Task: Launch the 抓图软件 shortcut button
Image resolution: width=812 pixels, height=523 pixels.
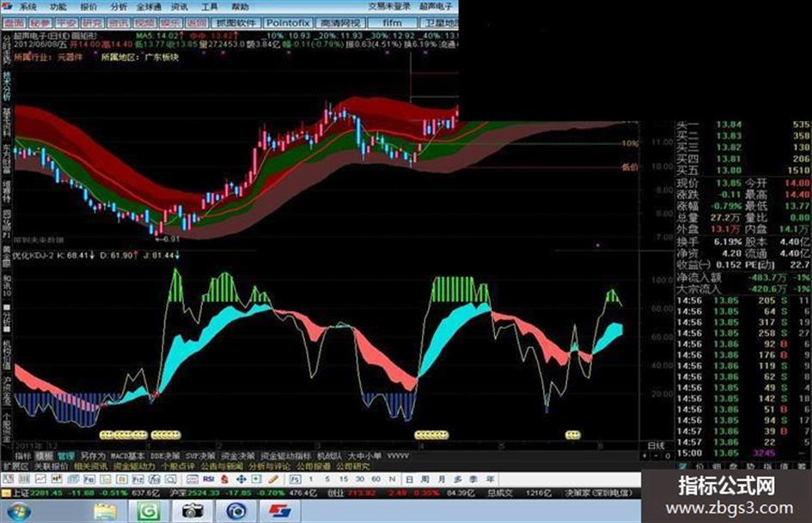Action: (x=236, y=23)
